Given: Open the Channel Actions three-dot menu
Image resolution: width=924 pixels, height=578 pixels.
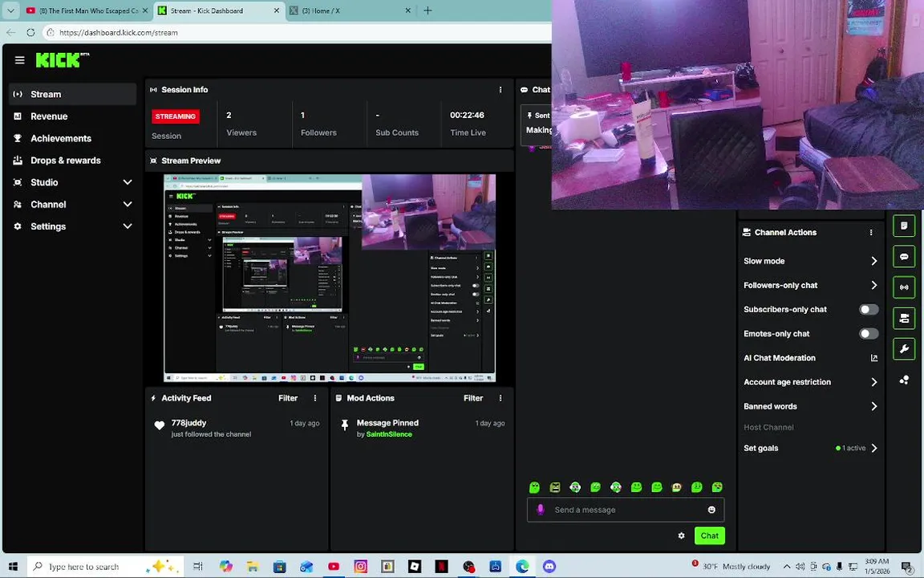Looking at the screenshot, I should pos(871,232).
